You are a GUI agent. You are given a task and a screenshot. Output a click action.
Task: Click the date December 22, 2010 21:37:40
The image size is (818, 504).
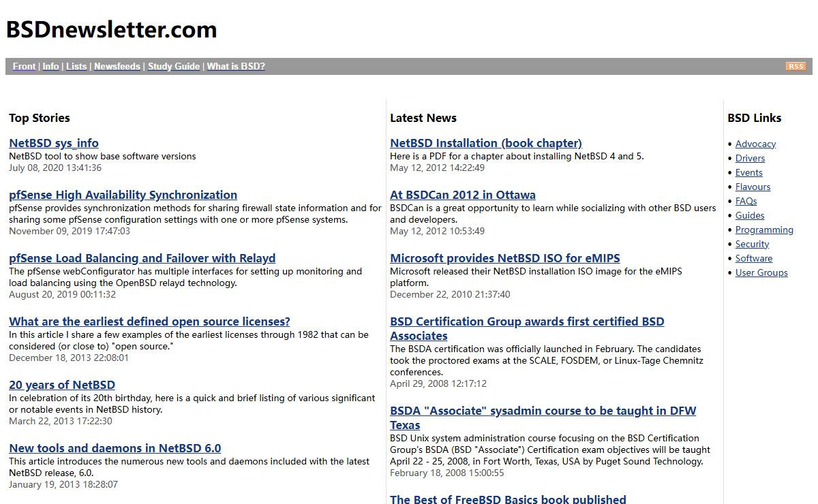click(450, 294)
